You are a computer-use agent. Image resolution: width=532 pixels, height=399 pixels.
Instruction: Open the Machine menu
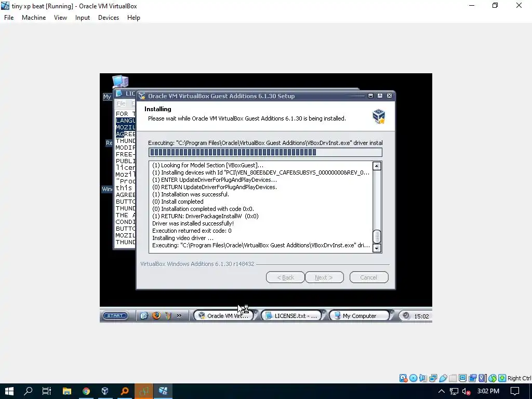[34, 18]
